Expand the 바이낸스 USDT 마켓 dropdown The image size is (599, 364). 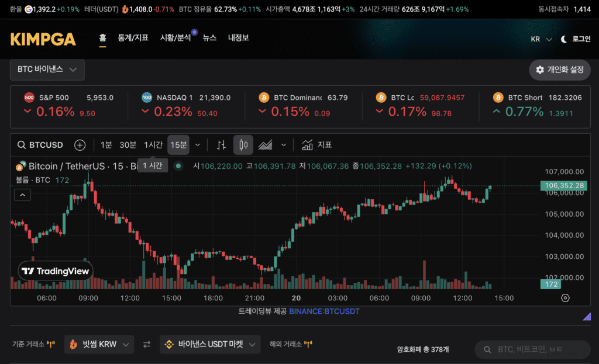click(x=210, y=345)
